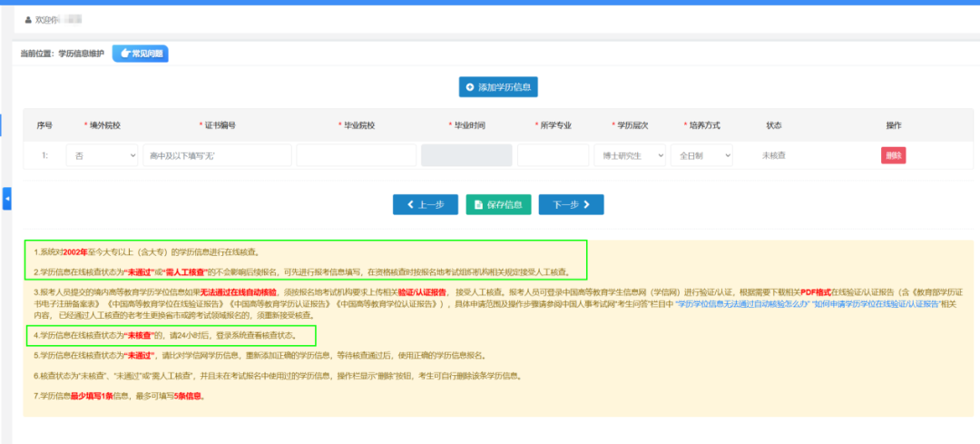Click note 2 about 需人工核查 status
Image resolution: width=980 pixels, height=444 pixels.
click(301, 272)
